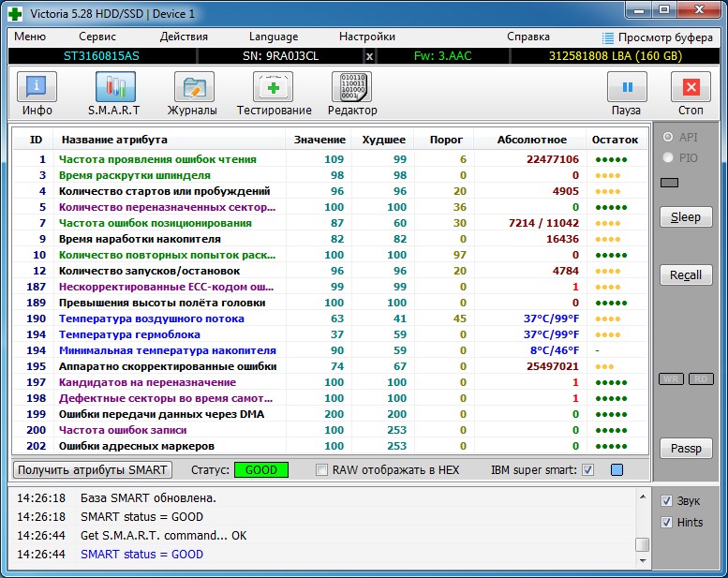Select row Ошибки адресных маркеров
728x578 pixels.
tap(330, 446)
